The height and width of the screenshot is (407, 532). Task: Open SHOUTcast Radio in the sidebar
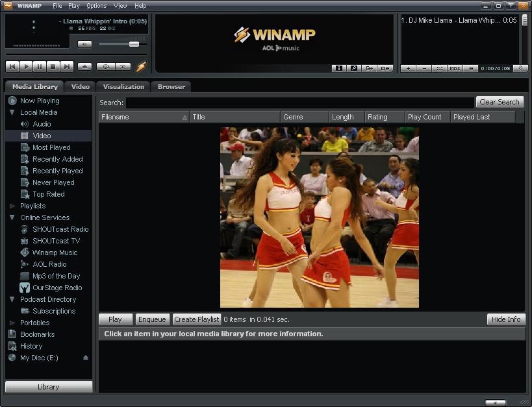point(60,229)
